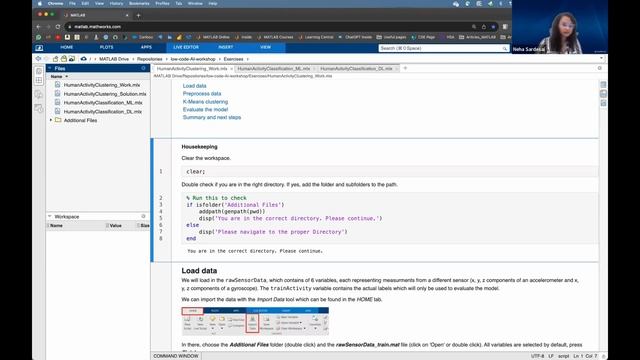Click the middle icon on the editor's right edge

(603, 94)
